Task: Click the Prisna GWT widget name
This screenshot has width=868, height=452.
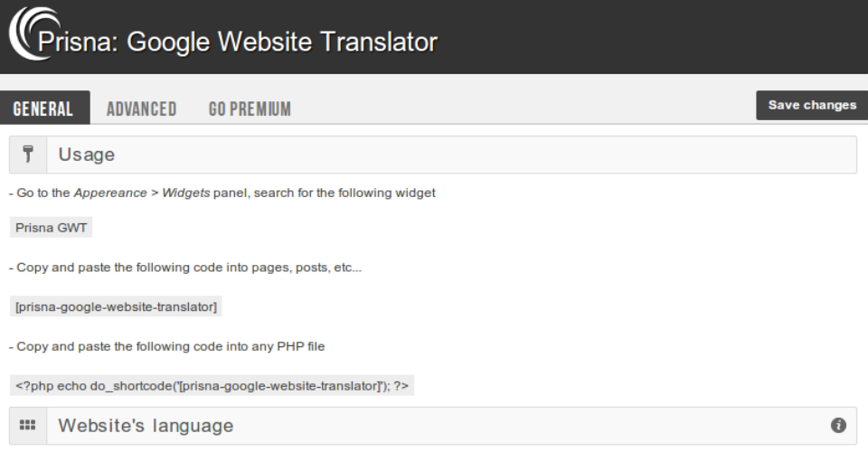Action: [52, 228]
